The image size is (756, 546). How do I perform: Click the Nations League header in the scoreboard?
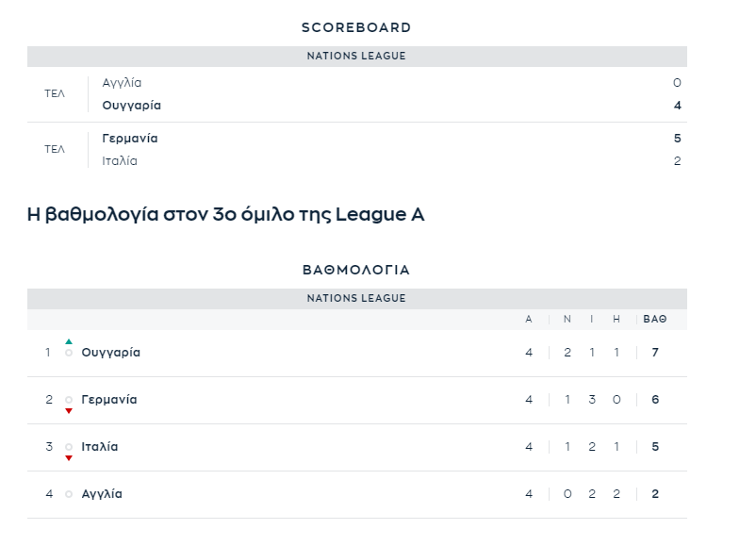coord(356,56)
